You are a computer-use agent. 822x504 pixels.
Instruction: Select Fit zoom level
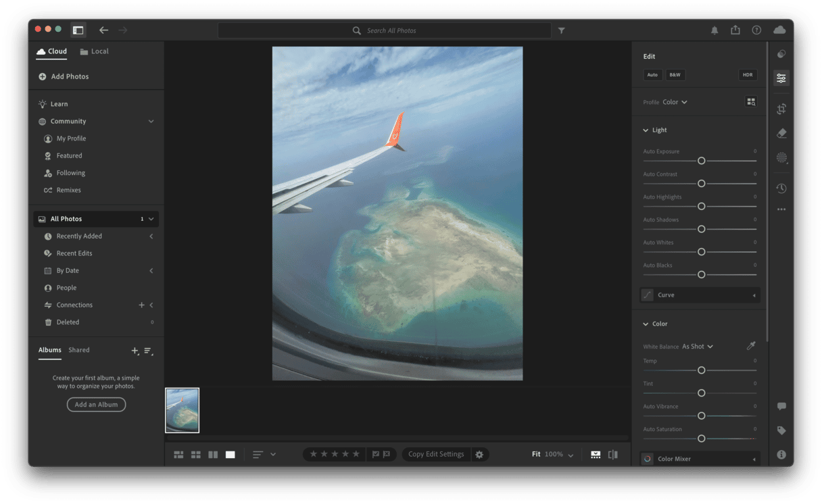tap(536, 455)
